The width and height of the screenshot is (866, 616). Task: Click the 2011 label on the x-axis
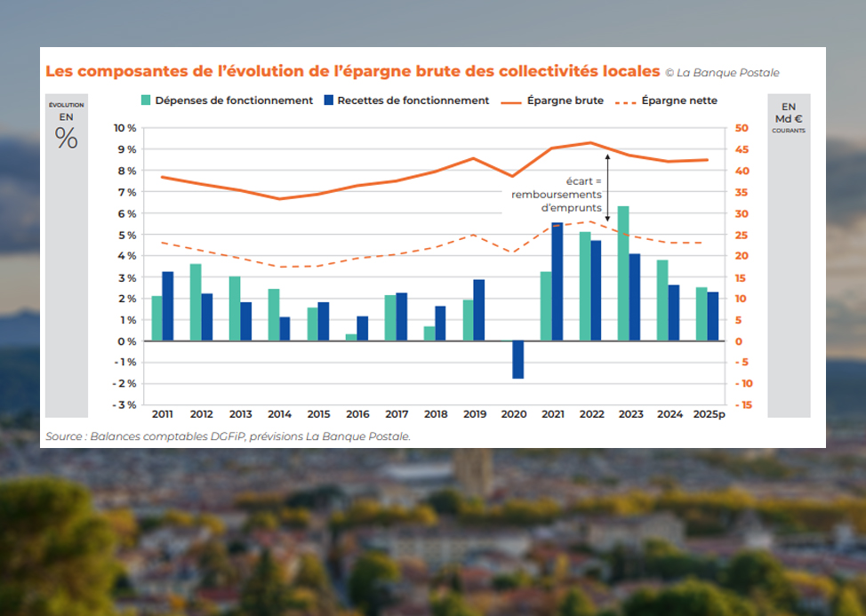[x=163, y=414]
